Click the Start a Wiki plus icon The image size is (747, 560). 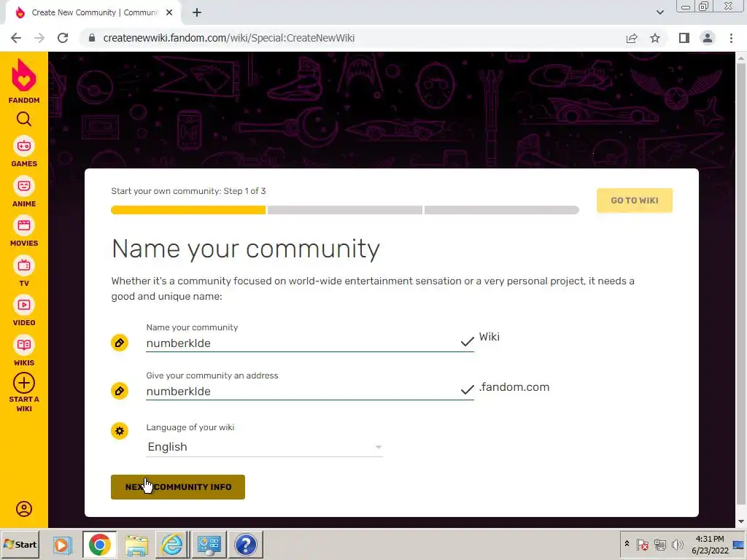click(24, 383)
